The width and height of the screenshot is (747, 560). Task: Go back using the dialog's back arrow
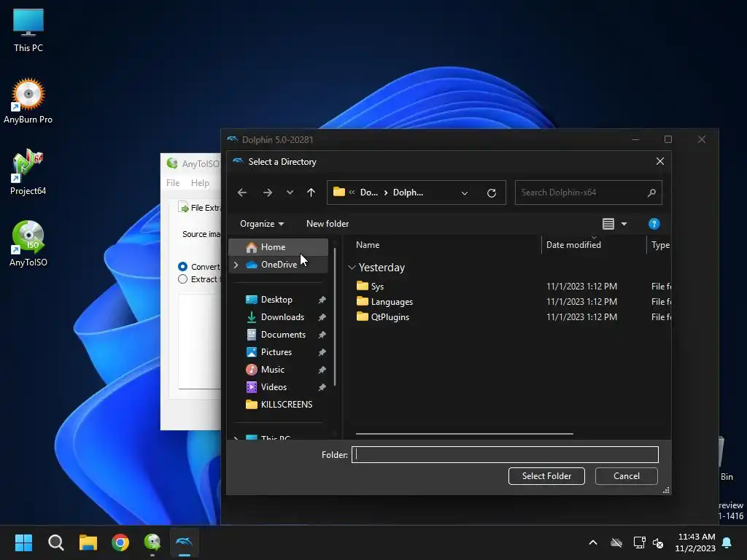click(242, 192)
